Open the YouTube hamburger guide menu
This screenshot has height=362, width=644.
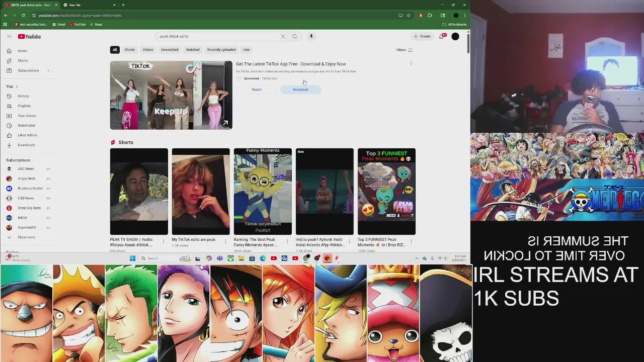(9, 36)
